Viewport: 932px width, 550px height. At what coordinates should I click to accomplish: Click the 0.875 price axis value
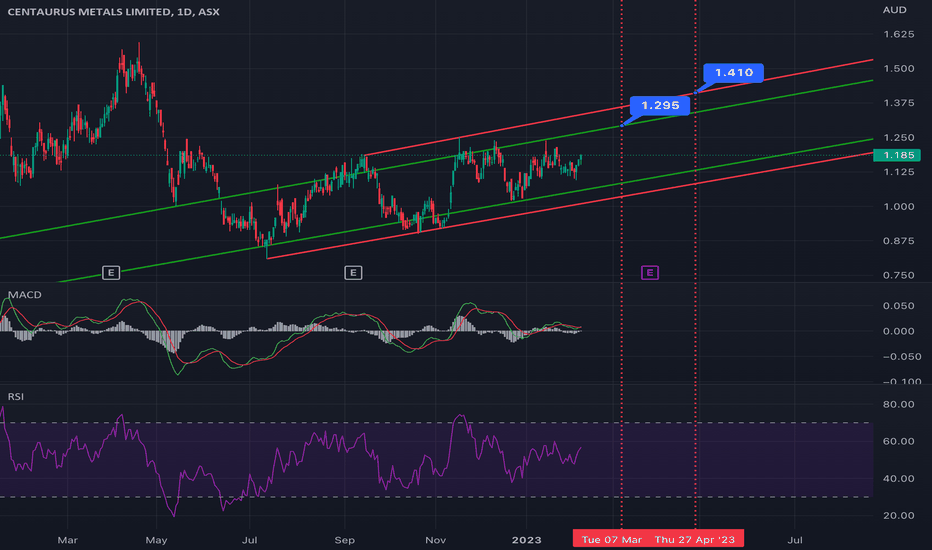tap(899, 241)
